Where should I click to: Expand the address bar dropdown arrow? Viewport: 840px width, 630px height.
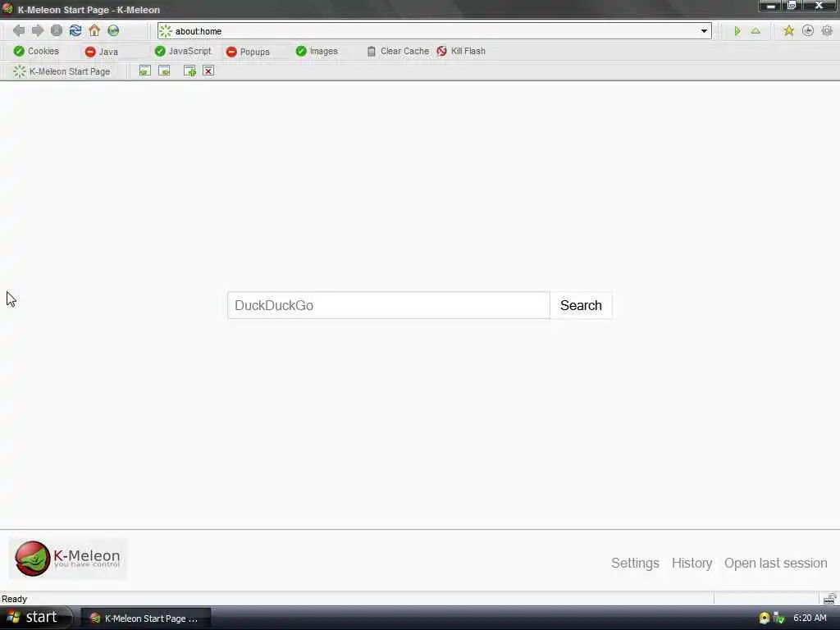pyautogui.click(x=704, y=31)
